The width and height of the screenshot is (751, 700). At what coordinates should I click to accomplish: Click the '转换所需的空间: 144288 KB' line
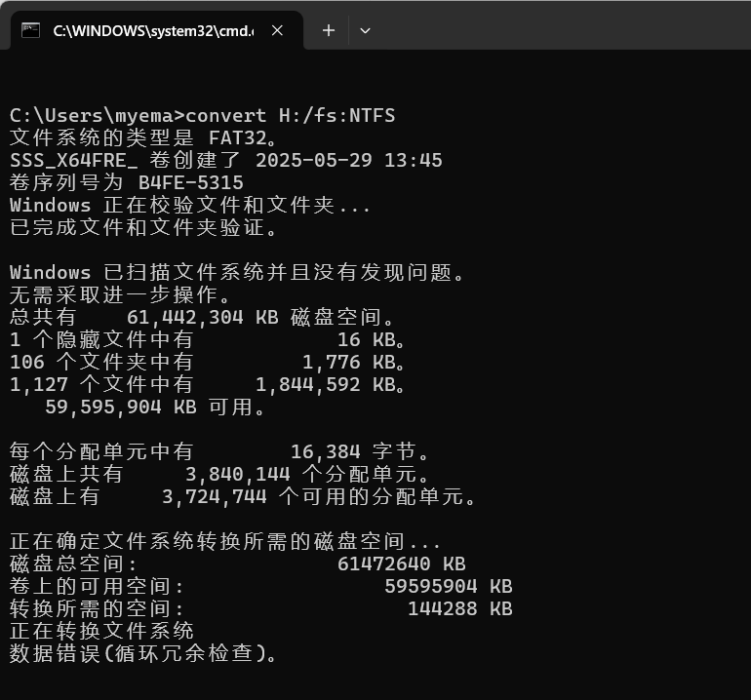click(x=261, y=608)
